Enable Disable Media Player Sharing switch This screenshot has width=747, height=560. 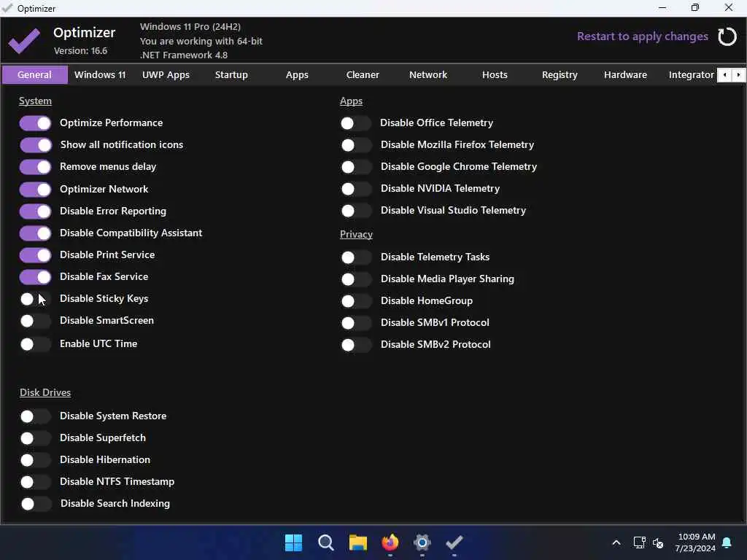click(356, 279)
